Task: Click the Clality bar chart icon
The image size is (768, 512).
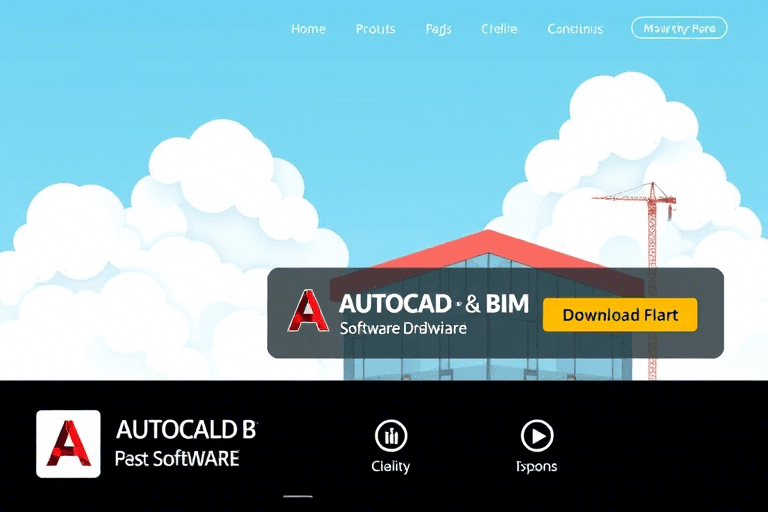Action: pos(390,436)
